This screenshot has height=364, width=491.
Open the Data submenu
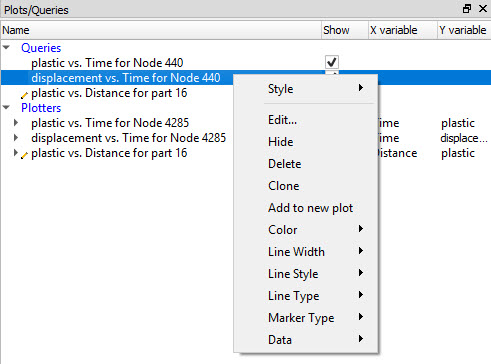(x=306, y=340)
